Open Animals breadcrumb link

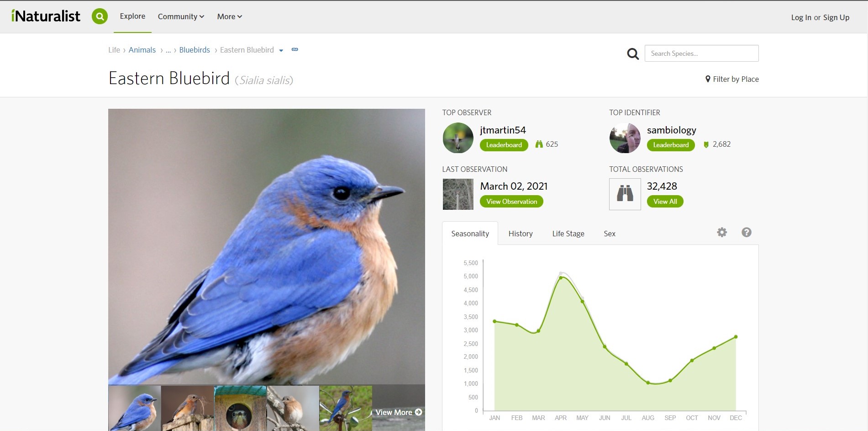[x=142, y=50]
